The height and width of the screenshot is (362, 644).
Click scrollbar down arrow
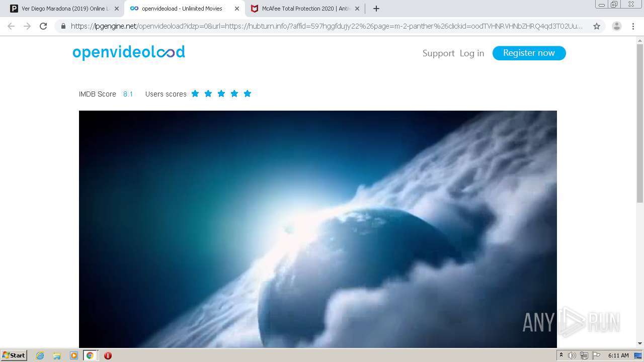(640, 343)
